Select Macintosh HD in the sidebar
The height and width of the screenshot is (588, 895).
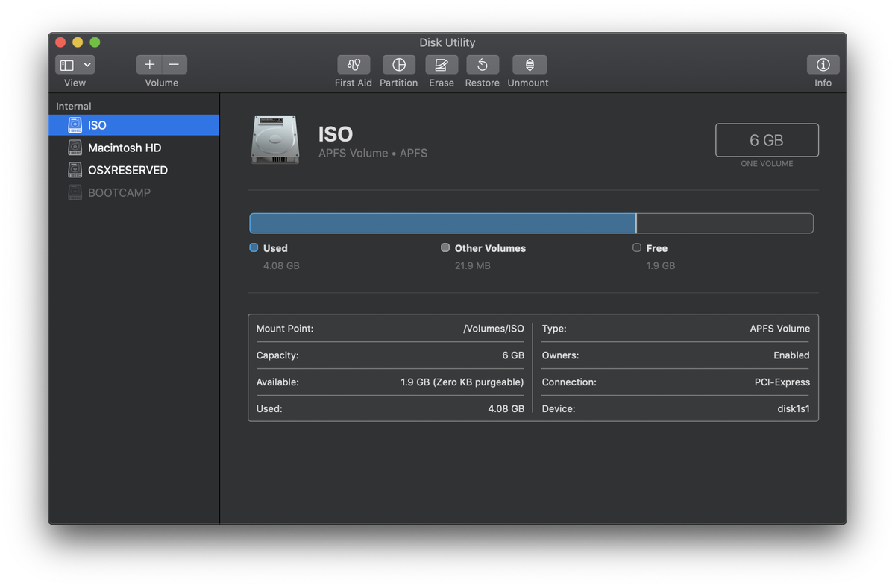(x=124, y=148)
